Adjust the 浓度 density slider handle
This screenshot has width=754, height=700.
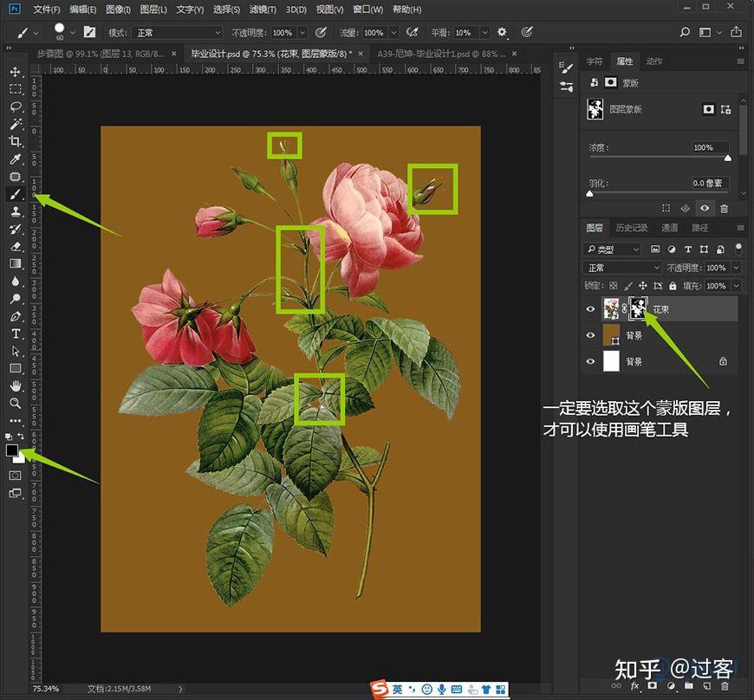pyautogui.click(x=727, y=158)
